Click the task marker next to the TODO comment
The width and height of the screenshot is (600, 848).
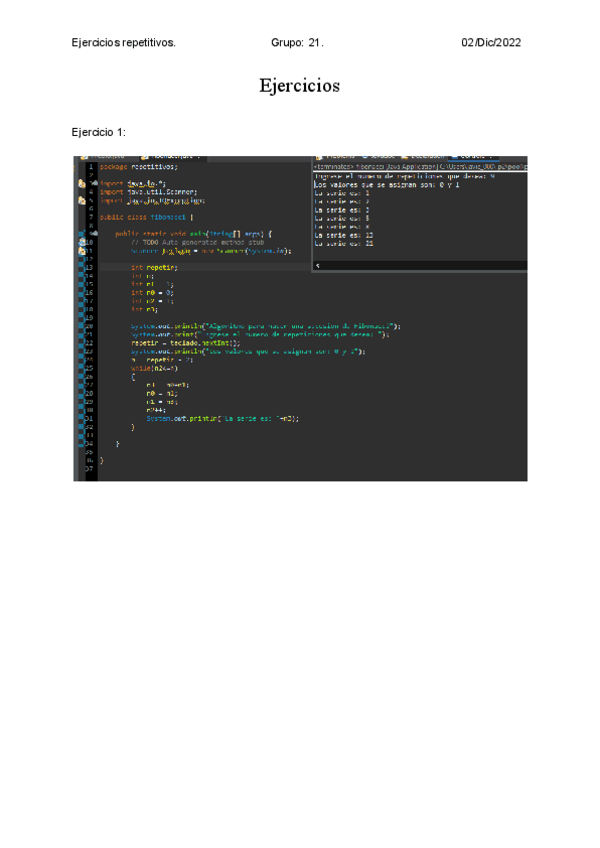[81, 242]
